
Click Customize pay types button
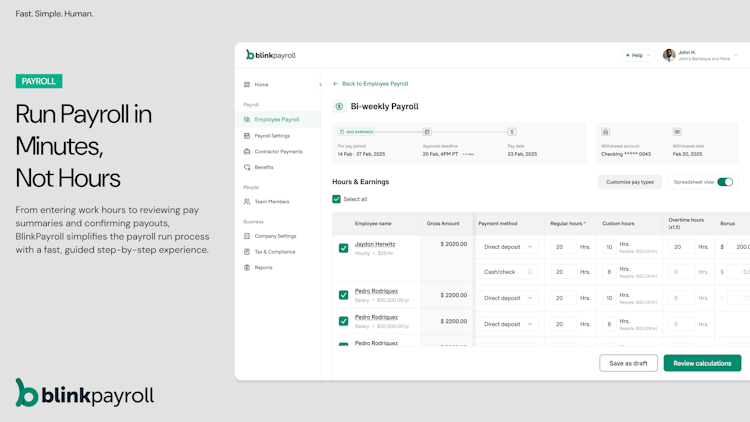point(629,182)
